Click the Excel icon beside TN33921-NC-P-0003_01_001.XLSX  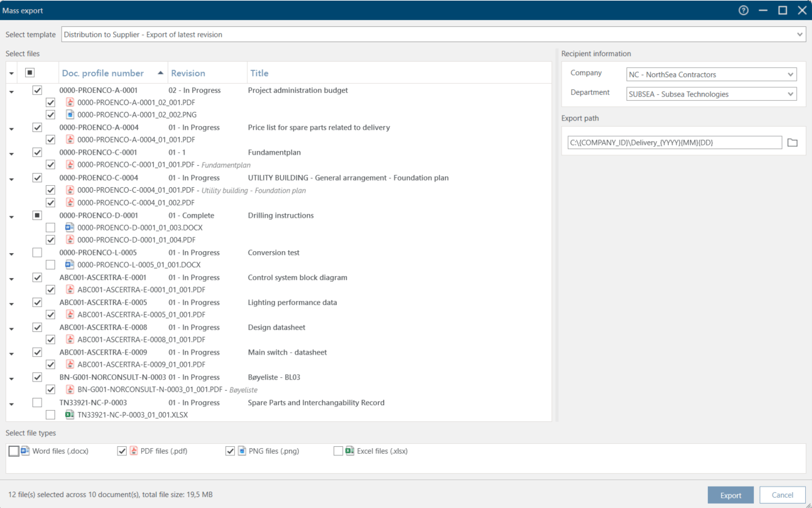70,414
